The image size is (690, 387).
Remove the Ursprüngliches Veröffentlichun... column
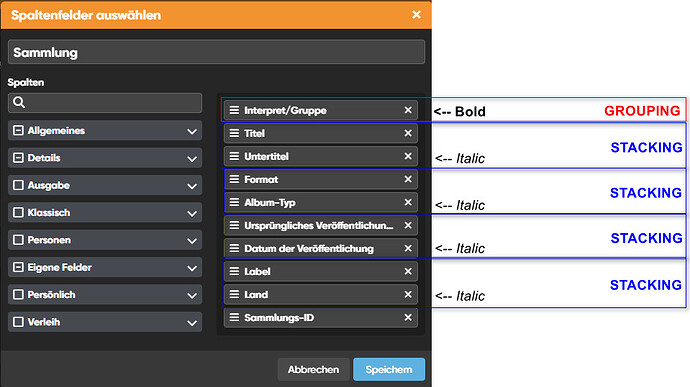point(408,225)
